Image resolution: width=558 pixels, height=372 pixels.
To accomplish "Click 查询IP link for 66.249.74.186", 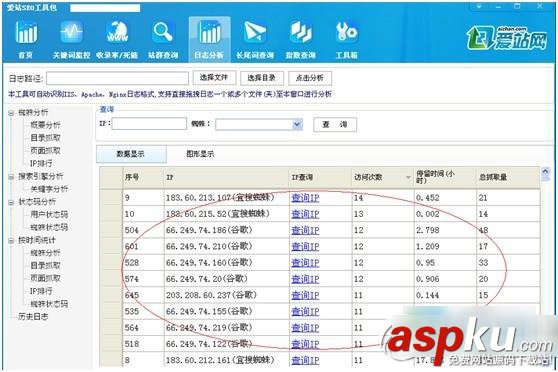I will [305, 231].
